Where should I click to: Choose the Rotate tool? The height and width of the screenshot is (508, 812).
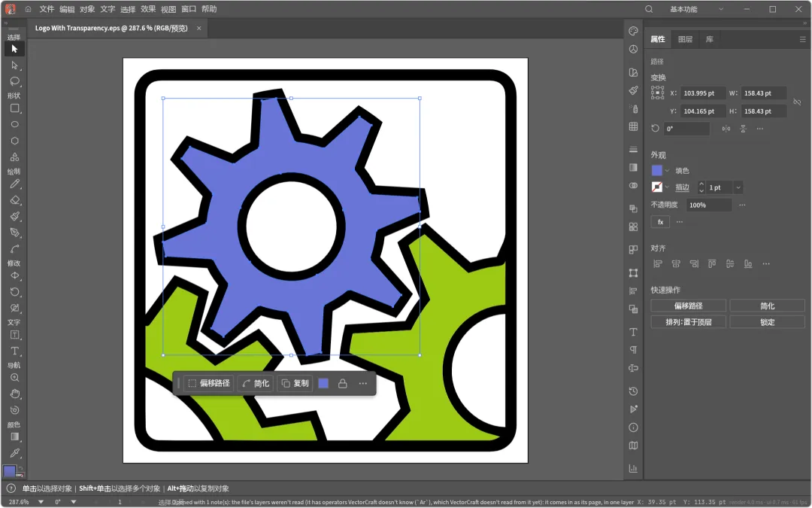(14, 292)
